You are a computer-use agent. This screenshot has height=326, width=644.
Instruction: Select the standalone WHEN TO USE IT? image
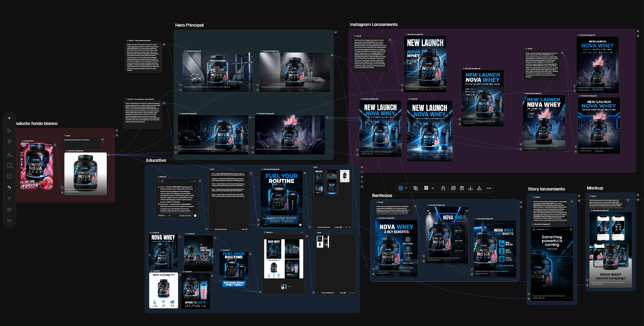click(x=196, y=290)
